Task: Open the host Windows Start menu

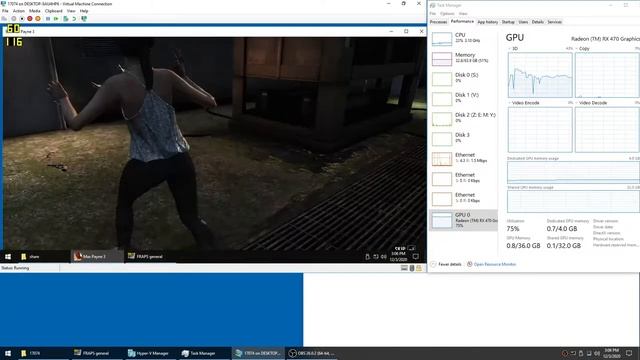Action: (8, 353)
